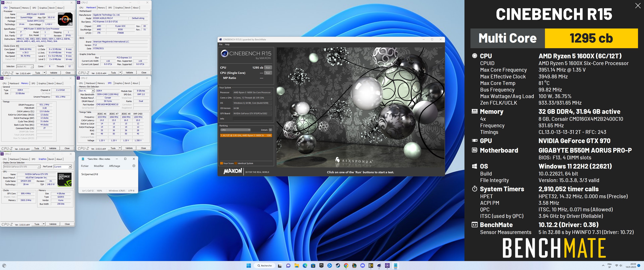644x270 pixels.
Task: Click the 1295 cb multi core score
Action: (591, 38)
